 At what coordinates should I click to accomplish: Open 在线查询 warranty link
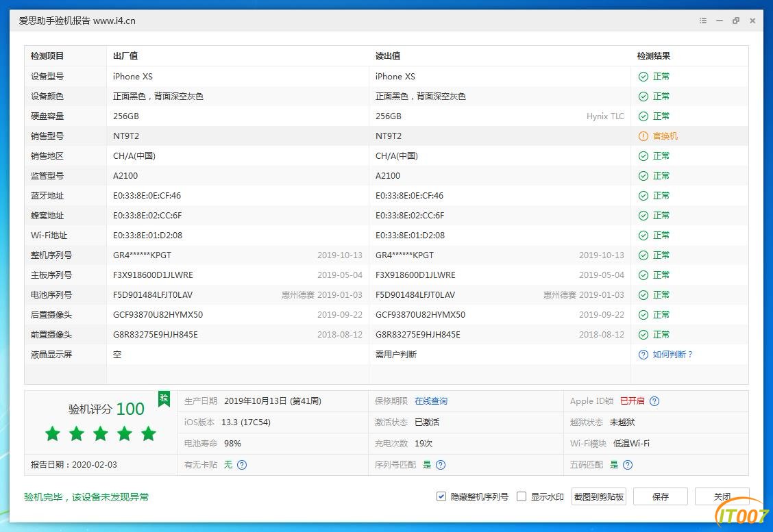click(x=431, y=401)
